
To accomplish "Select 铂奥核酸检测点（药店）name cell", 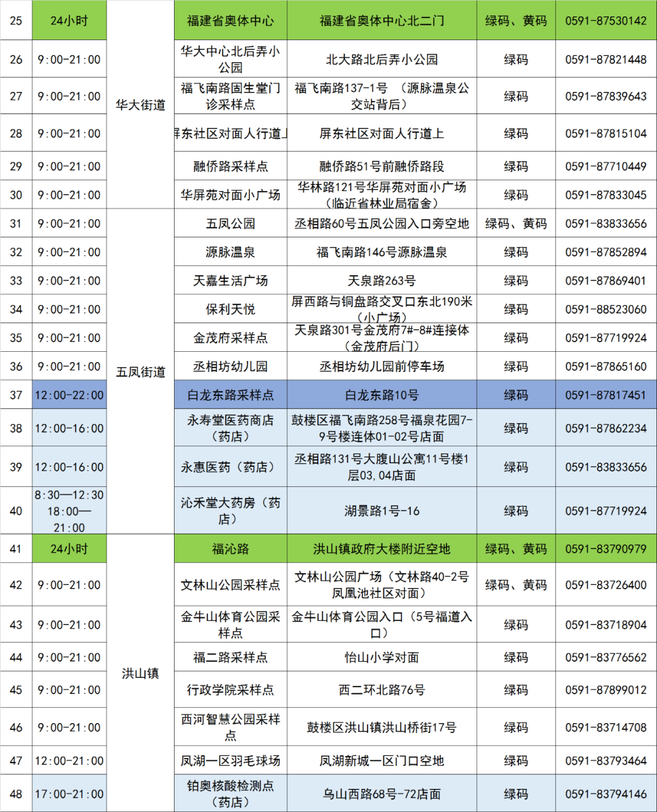I will pos(230,793).
